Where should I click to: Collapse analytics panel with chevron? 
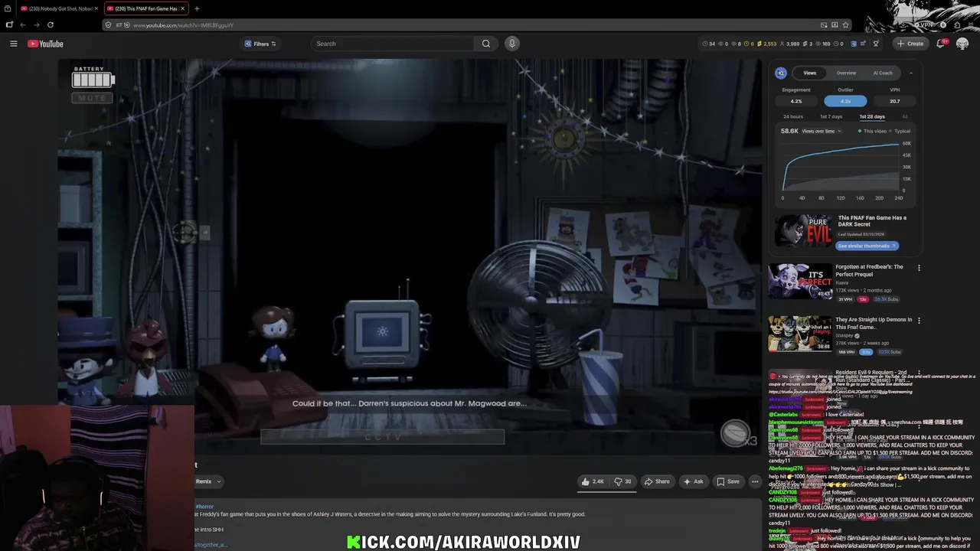point(910,73)
